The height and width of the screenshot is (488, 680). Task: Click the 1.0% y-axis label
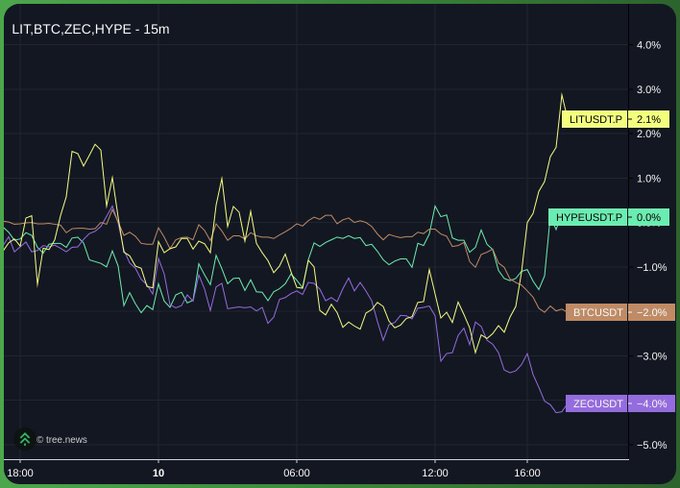pyautogui.click(x=649, y=179)
